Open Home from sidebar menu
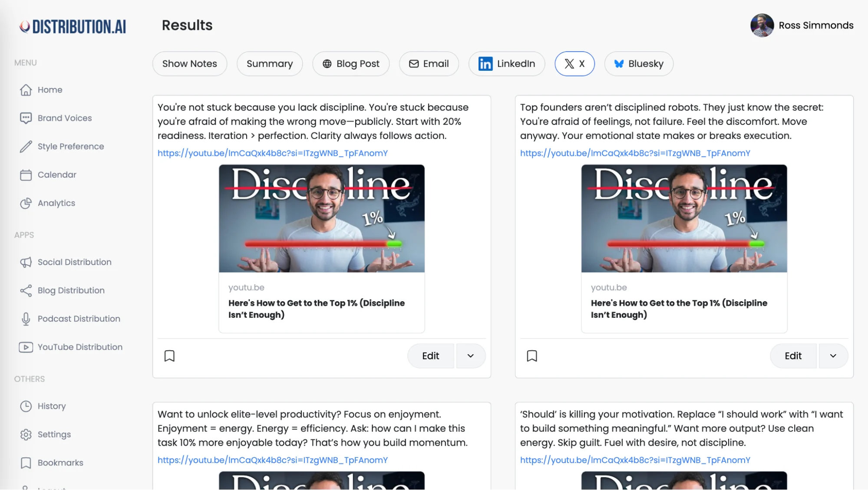Screen dimensions: 868x490 click(x=50, y=90)
